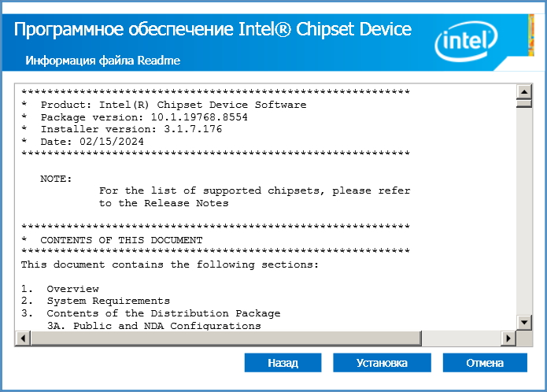Click the empty vertical scrollbar track below the thumb
This screenshot has width=547, height=392.
point(524,211)
